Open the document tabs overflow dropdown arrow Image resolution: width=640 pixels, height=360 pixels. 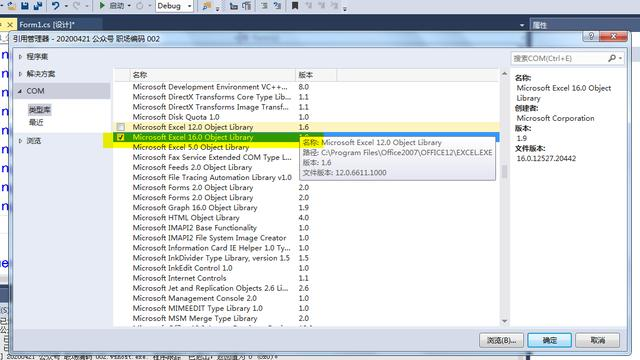(x=522, y=25)
